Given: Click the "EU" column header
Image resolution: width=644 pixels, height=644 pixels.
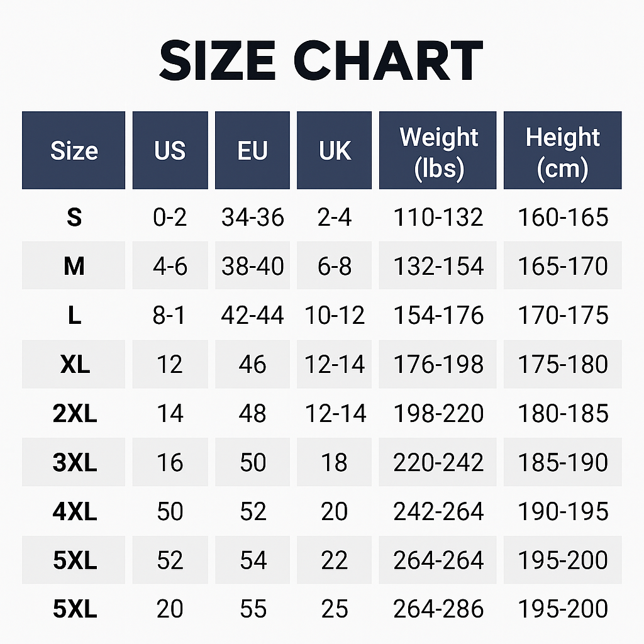Looking at the screenshot, I should pyautogui.click(x=252, y=151).
